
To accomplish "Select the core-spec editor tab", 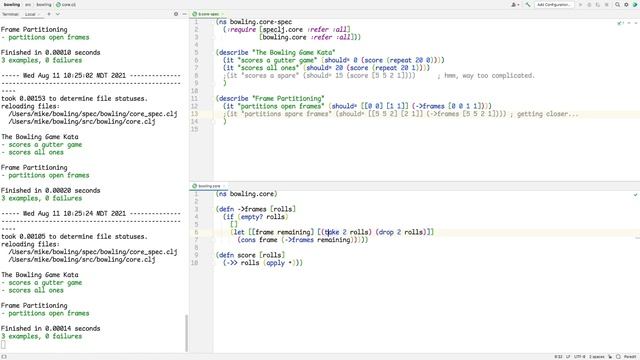I will 208,14.
